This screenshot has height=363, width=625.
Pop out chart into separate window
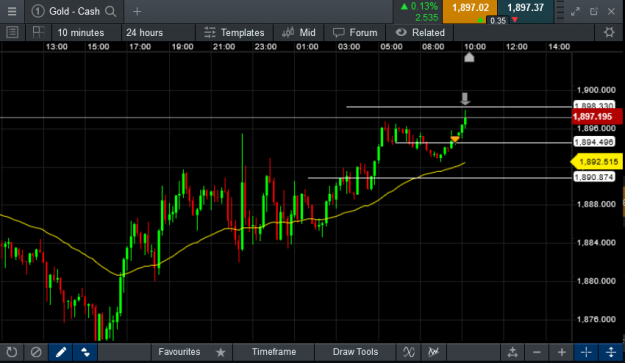(594, 11)
